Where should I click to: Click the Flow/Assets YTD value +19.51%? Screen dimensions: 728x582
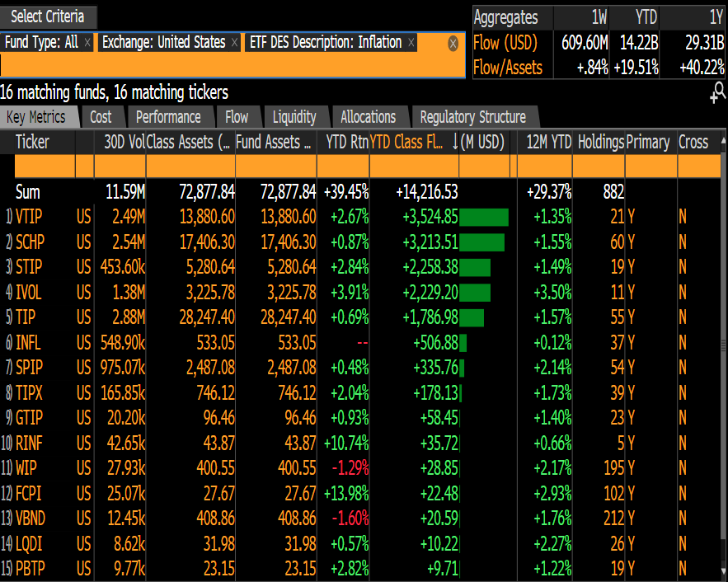pos(636,68)
